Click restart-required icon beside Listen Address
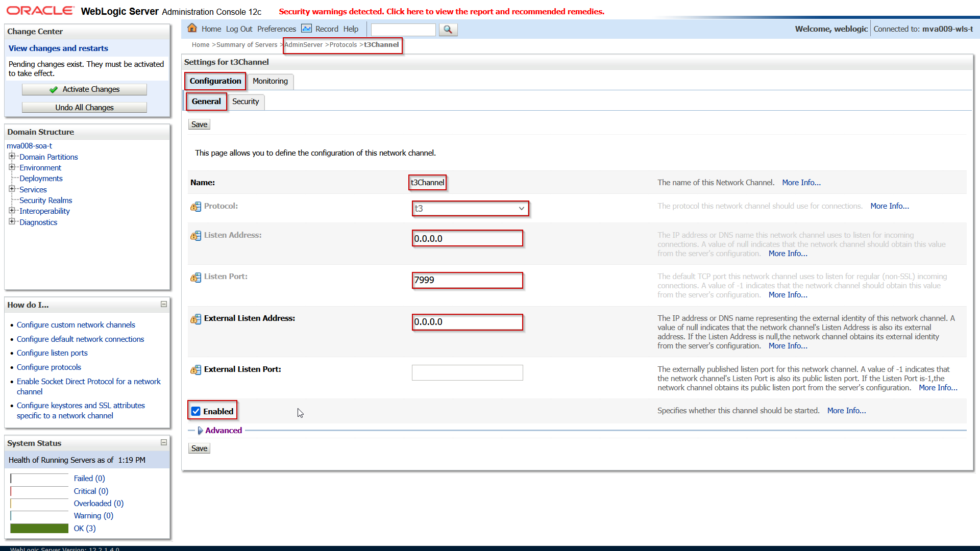 [x=195, y=236]
